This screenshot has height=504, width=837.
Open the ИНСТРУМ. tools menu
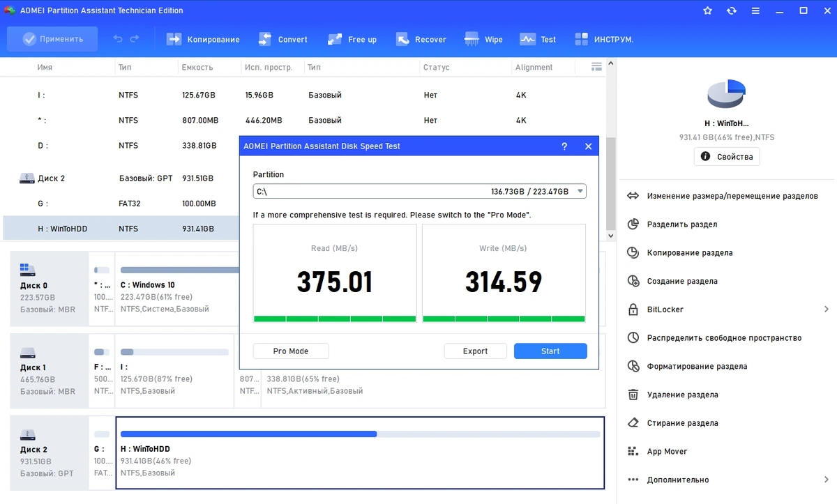pyautogui.click(x=603, y=39)
